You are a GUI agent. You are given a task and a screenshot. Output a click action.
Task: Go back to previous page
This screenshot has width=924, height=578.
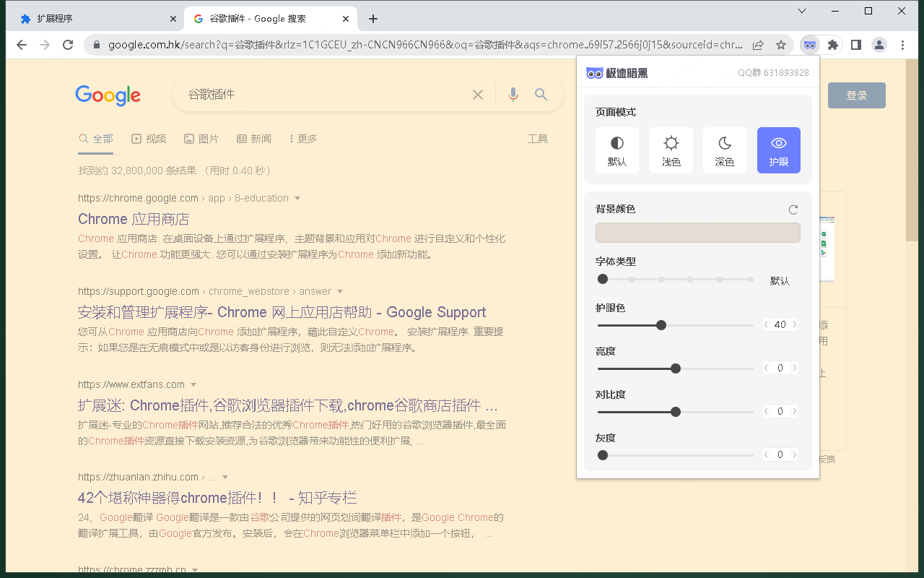pyautogui.click(x=22, y=45)
